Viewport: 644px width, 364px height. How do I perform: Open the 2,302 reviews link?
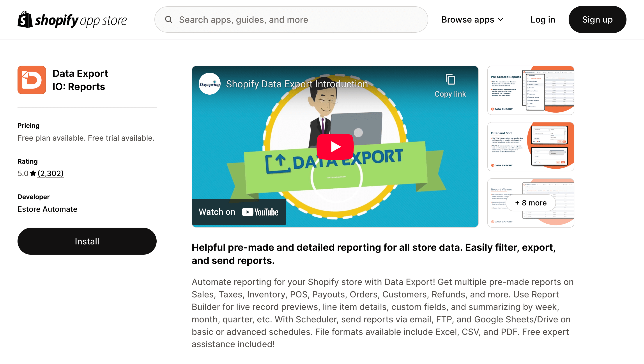click(x=51, y=173)
